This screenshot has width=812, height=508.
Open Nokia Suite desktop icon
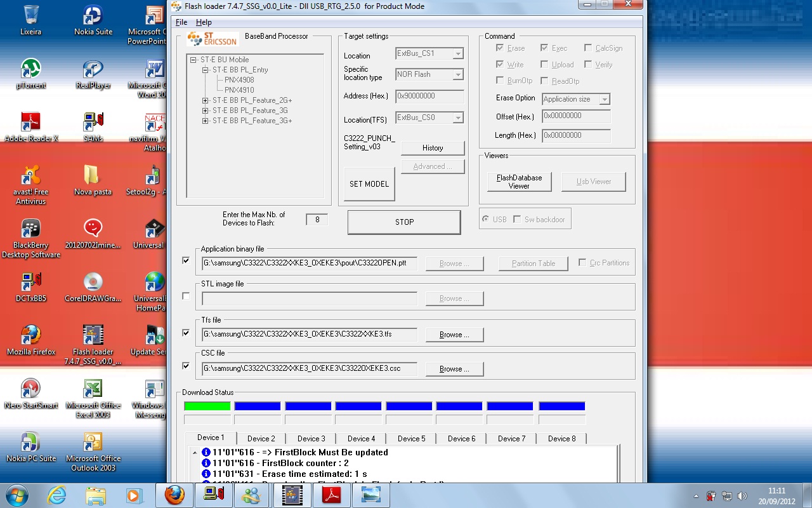(93, 20)
